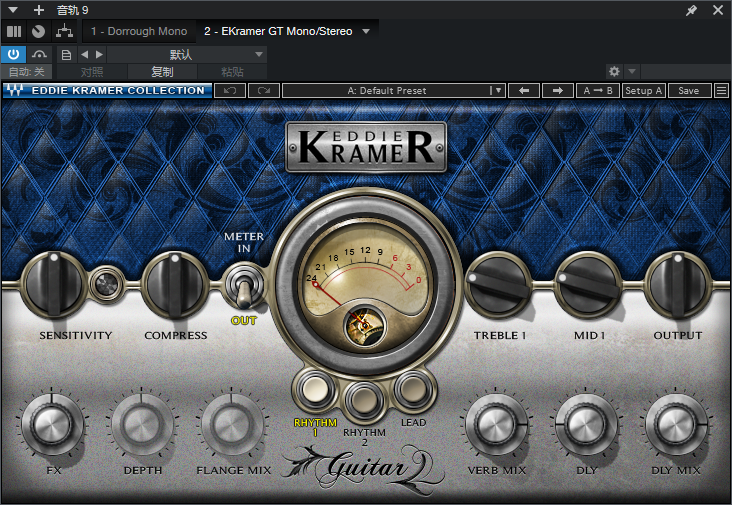
Task: Click the Verb Mix knob
Action: (496, 425)
